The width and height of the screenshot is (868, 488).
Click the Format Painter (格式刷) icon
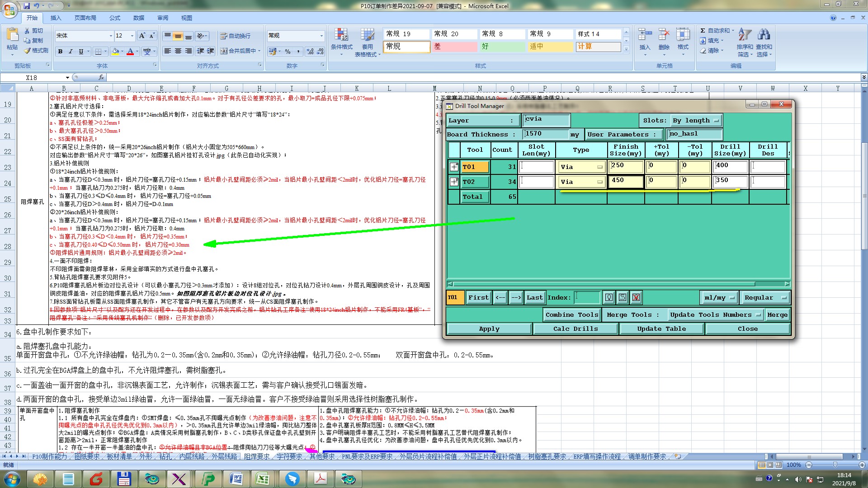tap(28, 51)
